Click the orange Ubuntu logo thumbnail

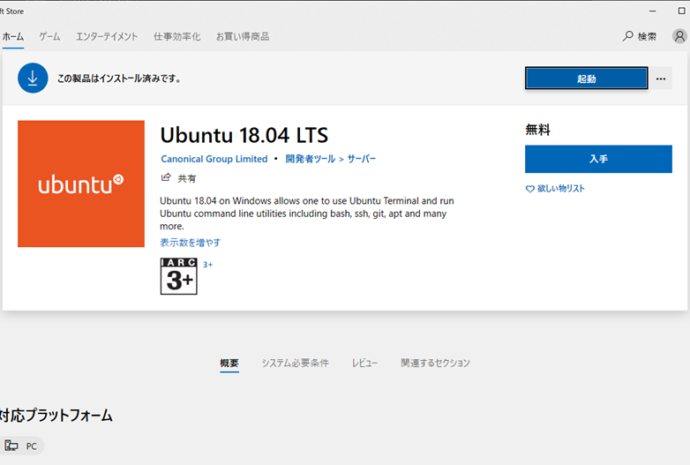(x=81, y=184)
